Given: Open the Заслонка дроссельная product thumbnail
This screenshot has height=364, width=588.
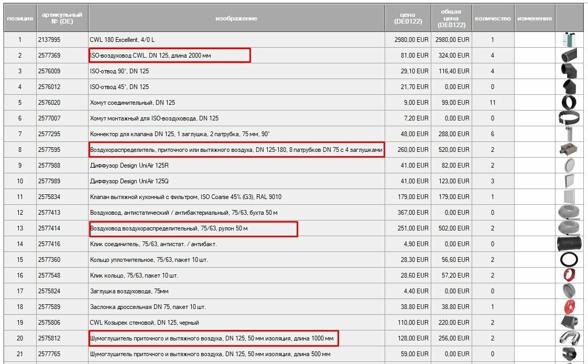Looking at the screenshot, I should click(569, 307).
